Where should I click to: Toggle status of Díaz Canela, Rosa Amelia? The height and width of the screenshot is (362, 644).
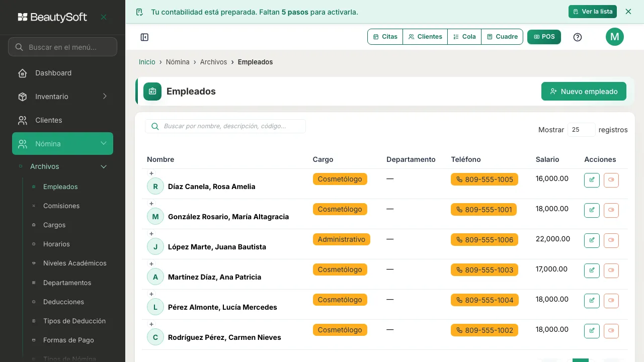[611, 180]
